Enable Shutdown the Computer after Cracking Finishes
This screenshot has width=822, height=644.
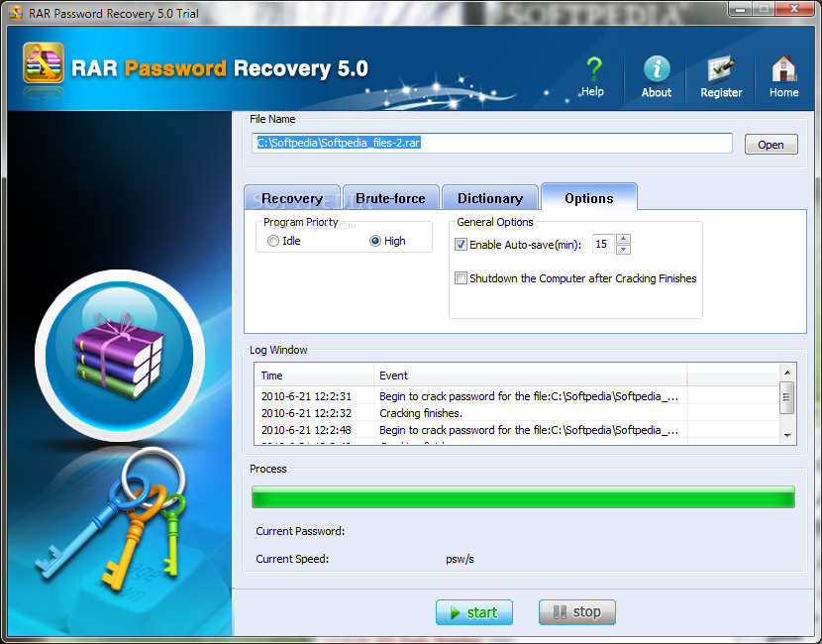pos(461,278)
